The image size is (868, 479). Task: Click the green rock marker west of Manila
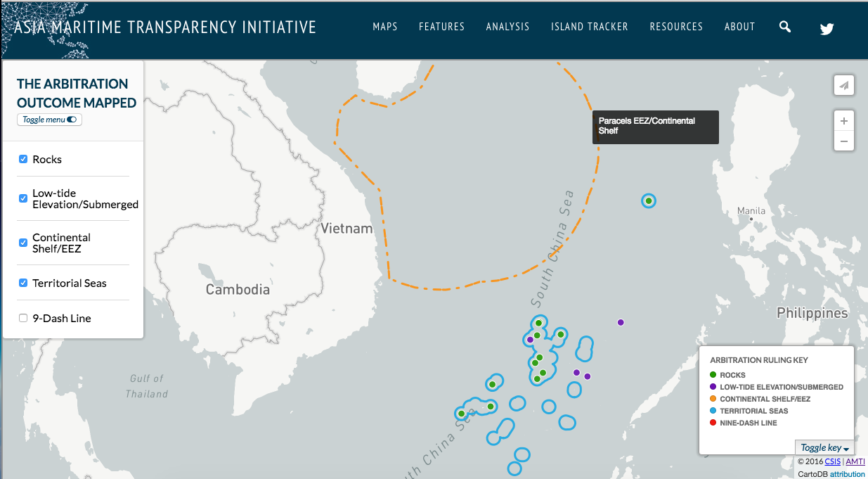pos(649,201)
